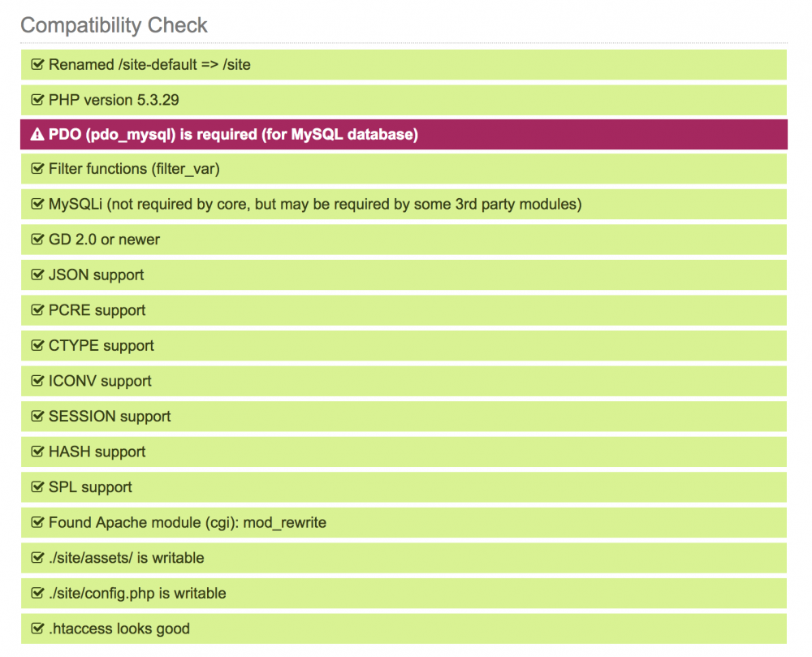
Task: Click the checkmark for SPL support
Action: click(x=37, y=487)
